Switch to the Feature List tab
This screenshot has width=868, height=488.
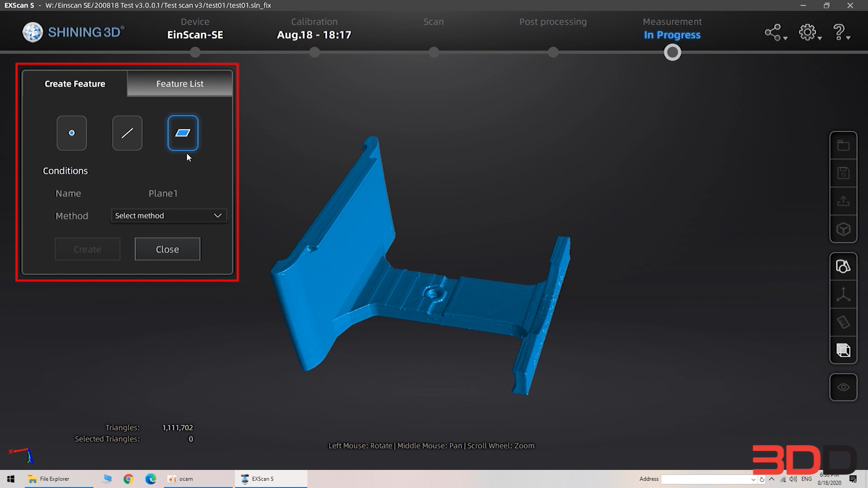pos(180,84)
